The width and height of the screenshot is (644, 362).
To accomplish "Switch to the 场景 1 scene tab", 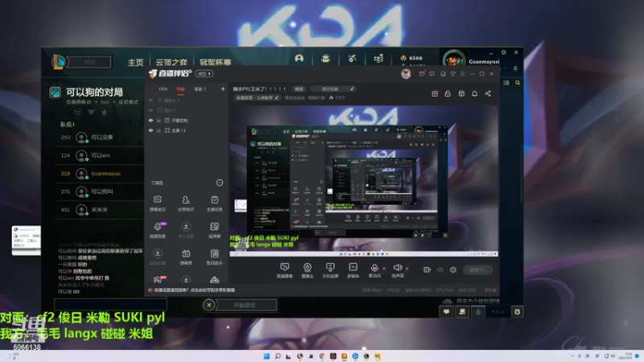I will coord(200,89).
